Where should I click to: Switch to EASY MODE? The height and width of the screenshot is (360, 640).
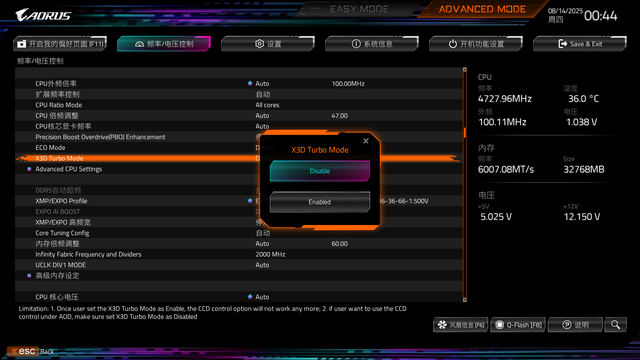coord(359,9)
